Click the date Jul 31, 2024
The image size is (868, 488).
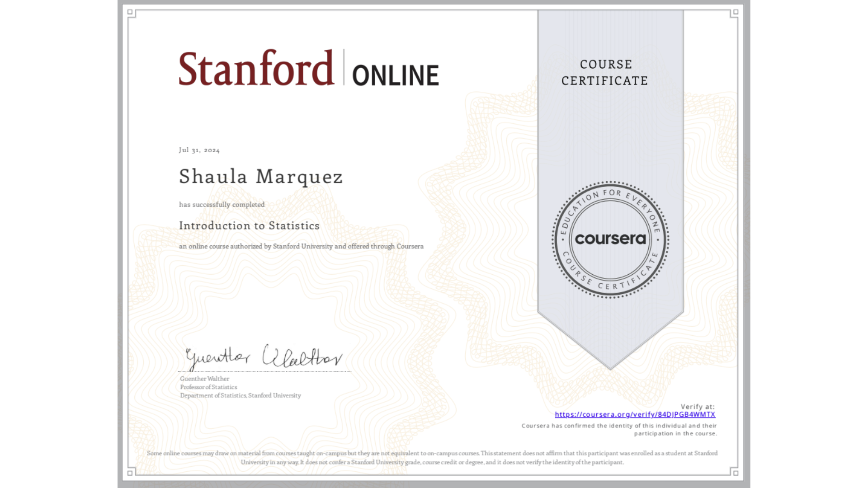tap(199, 150)
